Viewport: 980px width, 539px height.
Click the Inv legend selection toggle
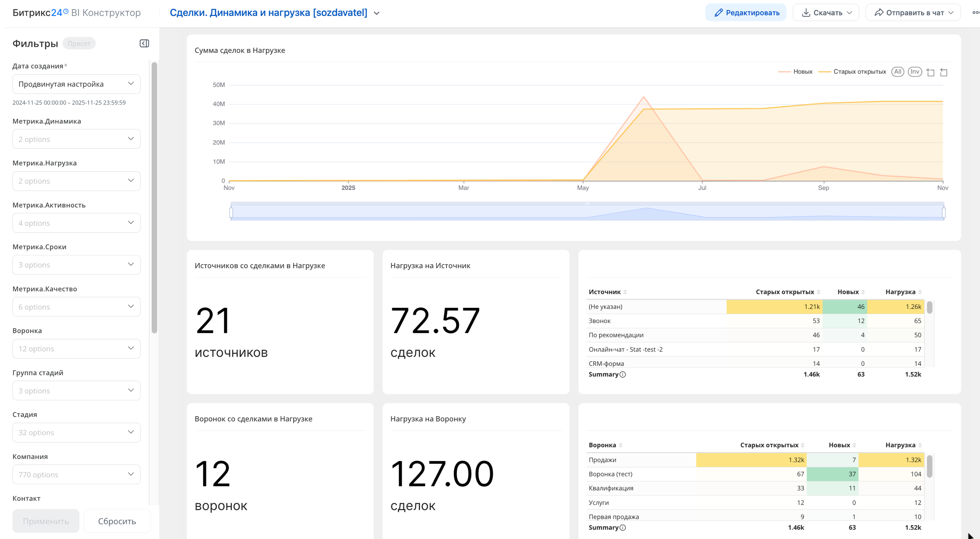point(915,72)
